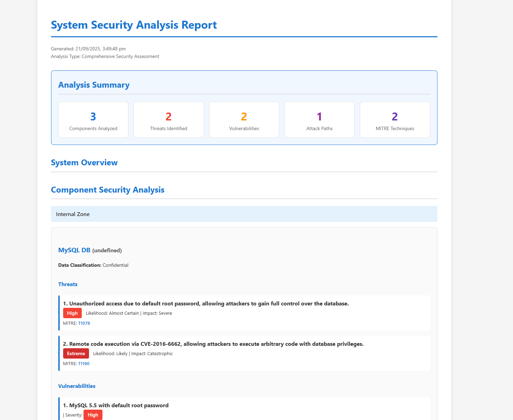Click threat 1 unauthorized access description
The width and height of the screenshot is (513, 420).
click(206, 303)
